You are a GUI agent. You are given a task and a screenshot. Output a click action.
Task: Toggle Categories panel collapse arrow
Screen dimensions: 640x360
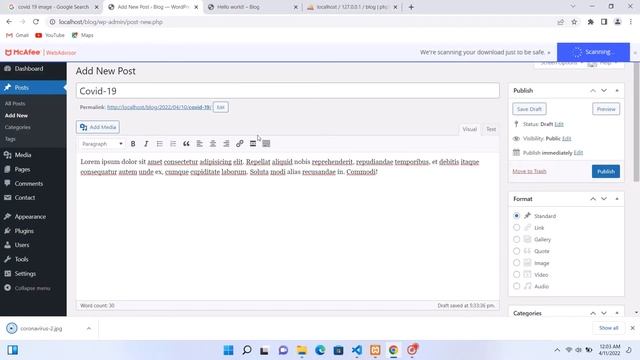617,313
